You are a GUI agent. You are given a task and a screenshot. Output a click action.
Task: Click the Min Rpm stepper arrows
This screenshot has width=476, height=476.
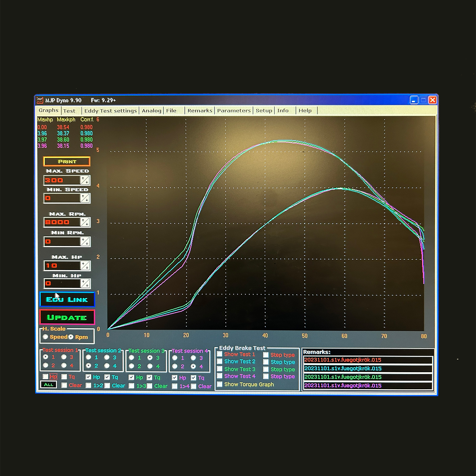click(85, 241)
